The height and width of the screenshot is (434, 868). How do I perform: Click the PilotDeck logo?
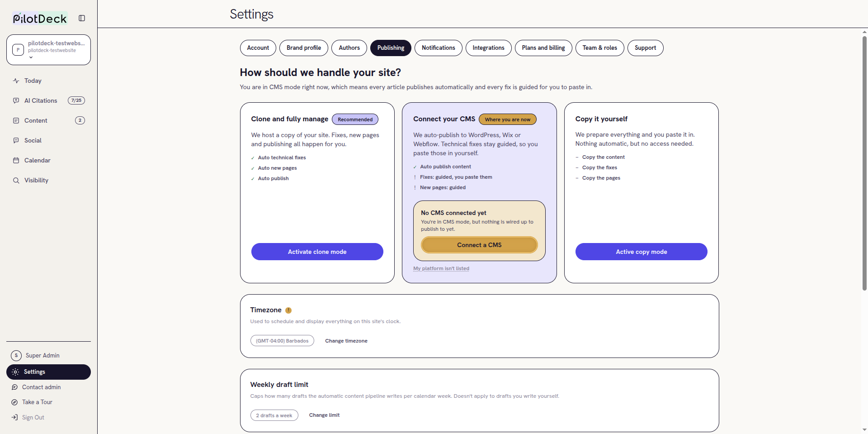tap(40, 18)
